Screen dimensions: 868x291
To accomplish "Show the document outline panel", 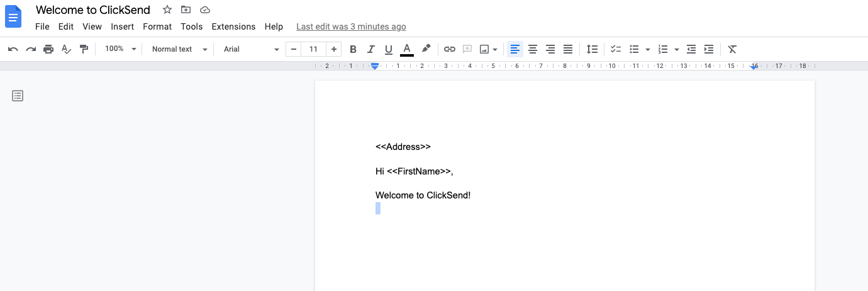I will tap(18, 96).
